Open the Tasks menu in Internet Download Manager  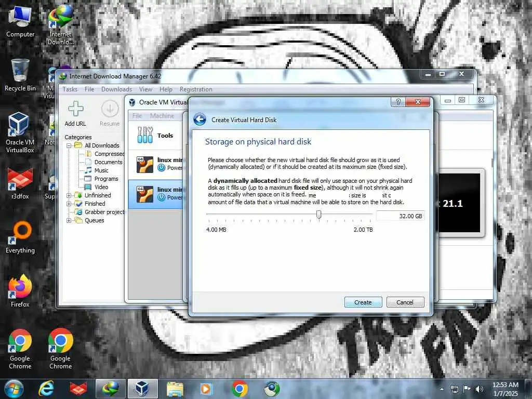(x=70, y=89)
